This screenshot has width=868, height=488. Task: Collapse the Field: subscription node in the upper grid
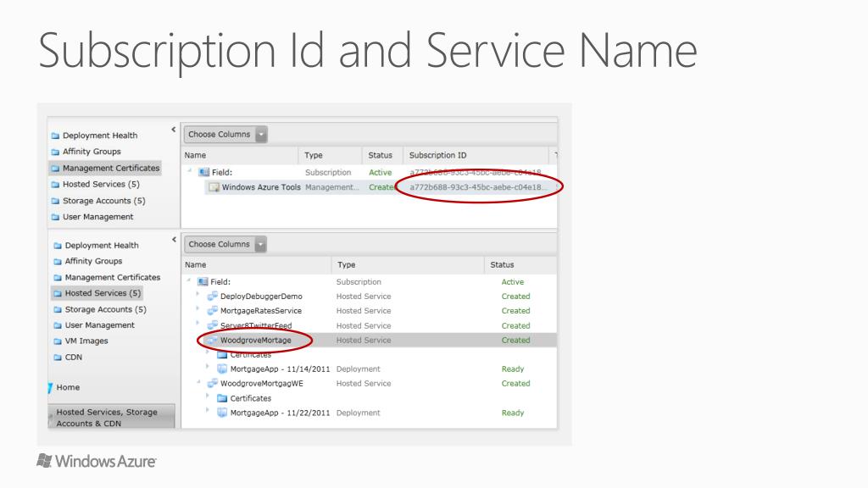(x=191, y=171)
